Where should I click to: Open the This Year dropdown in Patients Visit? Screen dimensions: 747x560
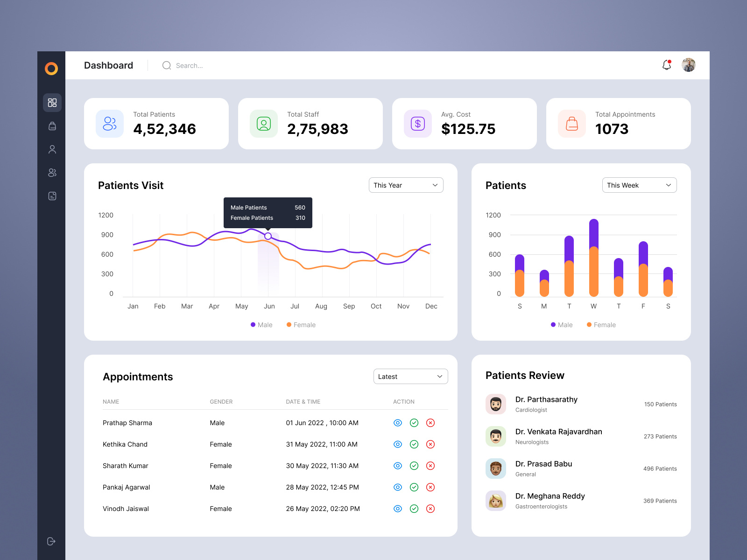pyautogui.click(x=405, y=185)
